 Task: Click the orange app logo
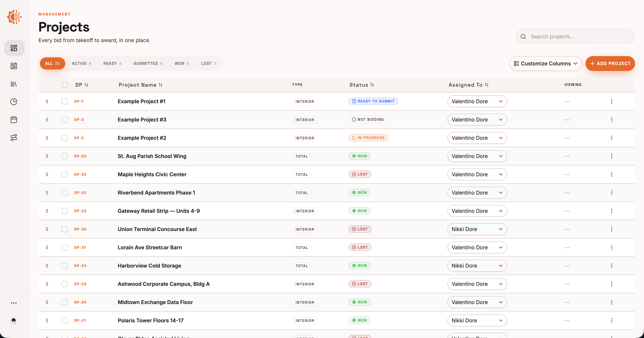[14, 17]
